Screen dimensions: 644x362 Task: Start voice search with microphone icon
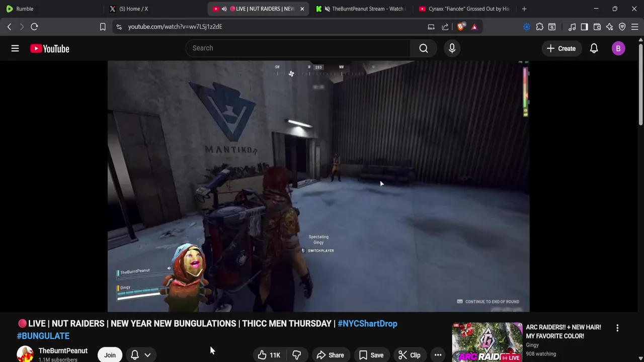tap(452, 48)
